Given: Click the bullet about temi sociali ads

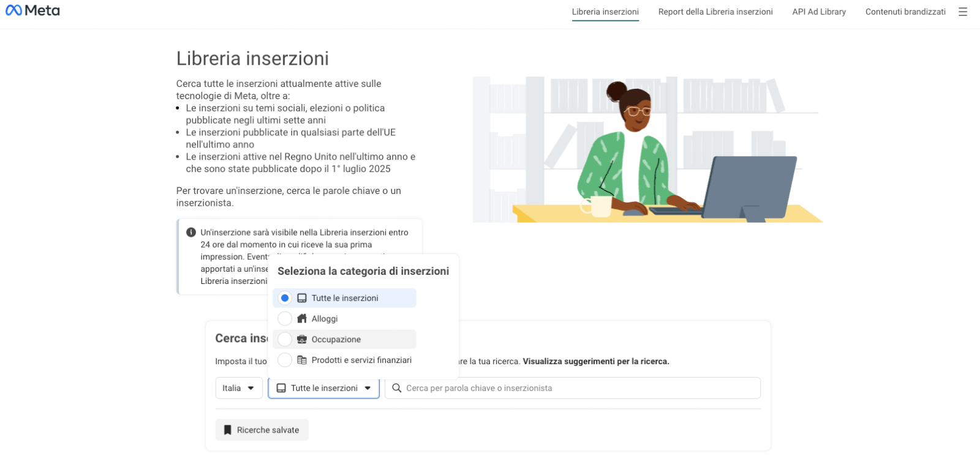Looking at the screenshot, I should point(285,114).
